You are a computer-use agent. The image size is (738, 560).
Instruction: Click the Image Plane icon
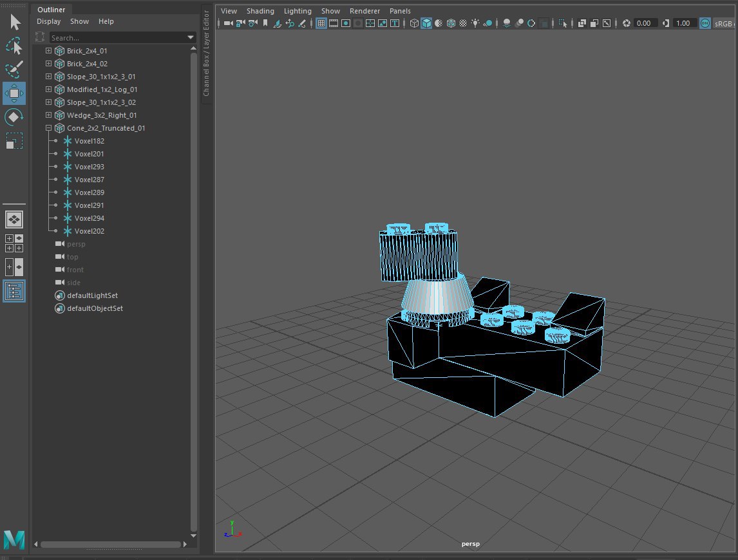[x=278, y=23]
